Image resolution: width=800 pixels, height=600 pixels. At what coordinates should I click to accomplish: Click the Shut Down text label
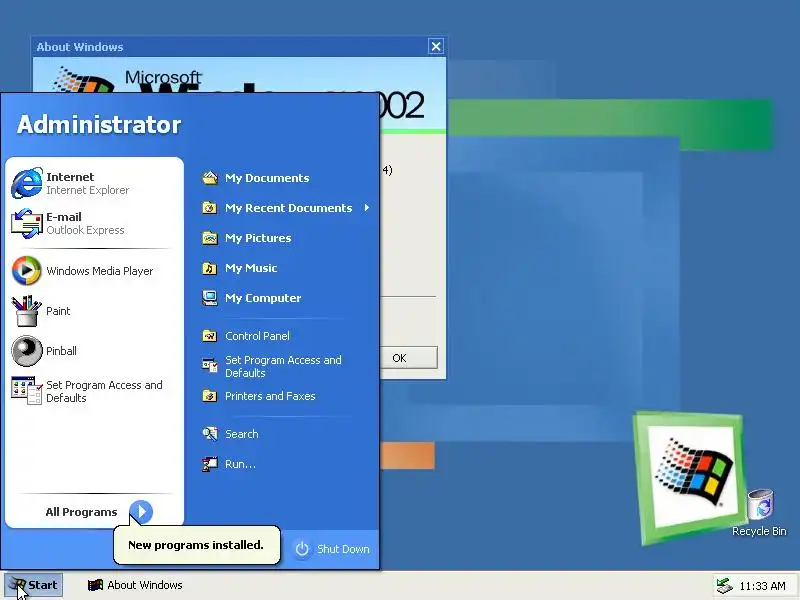point(343,549)
